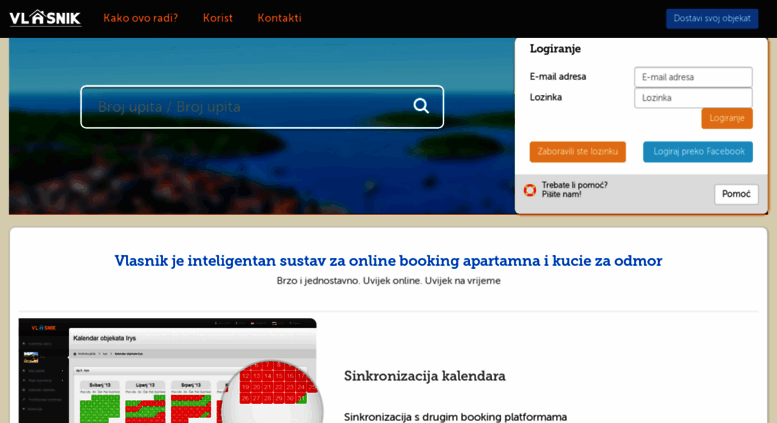Open the Korist menu item
This screenshot has height=423, width=777.
[x=218, y=18]
